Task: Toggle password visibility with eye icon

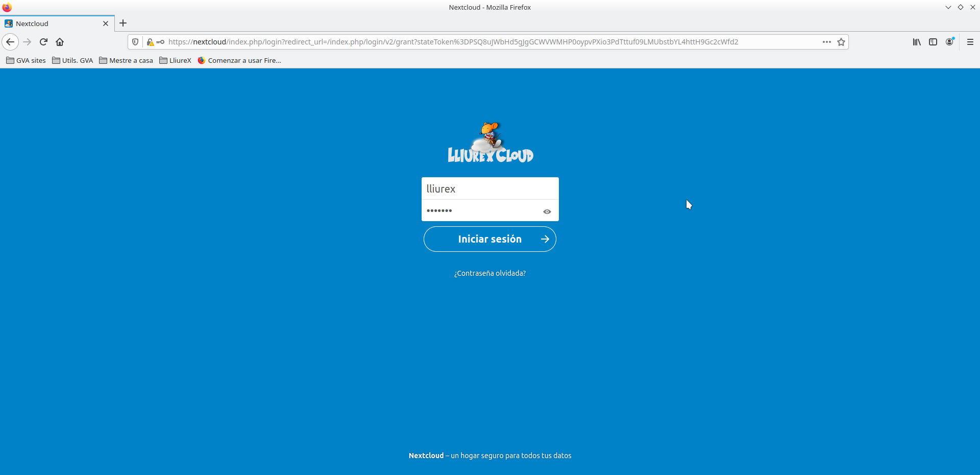Action: (x=547, y=211)
